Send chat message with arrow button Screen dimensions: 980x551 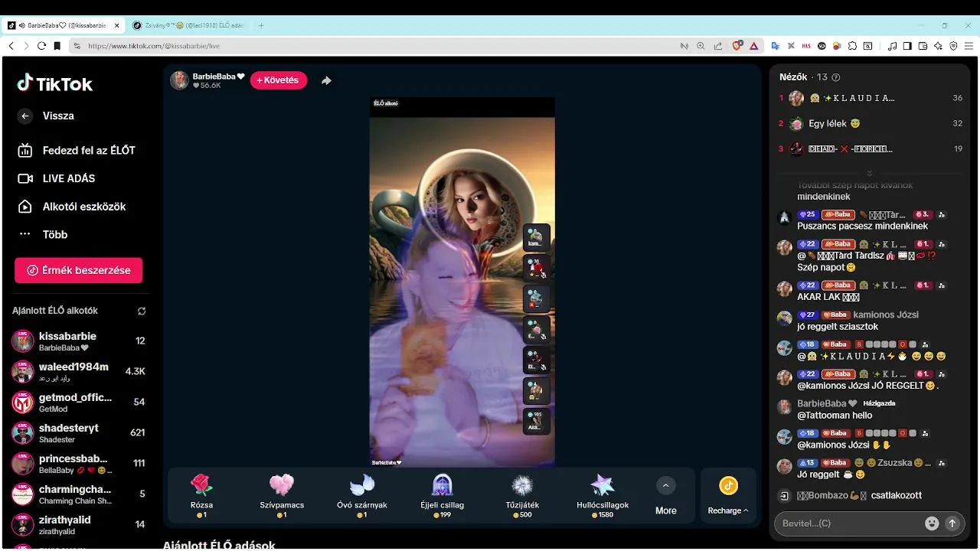pyautogui.click(x=952, y=523)
